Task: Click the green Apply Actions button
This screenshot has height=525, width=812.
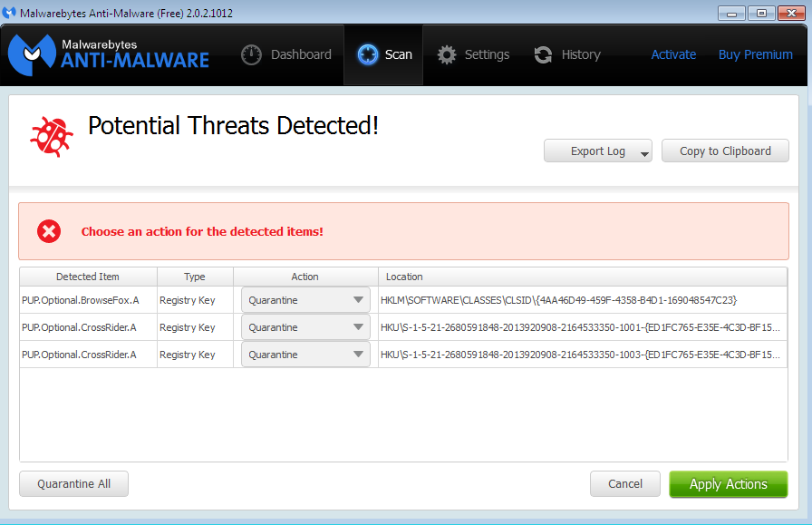Action: (x=728, y=484)
